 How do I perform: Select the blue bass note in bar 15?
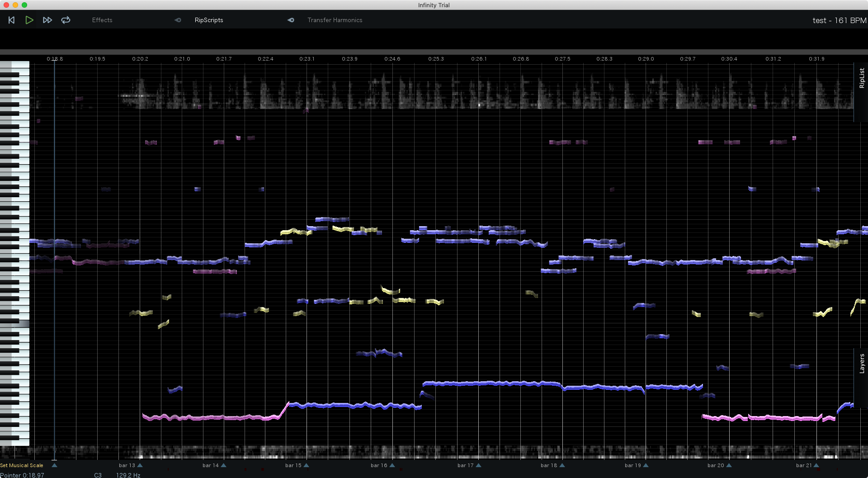coord(355,406)
